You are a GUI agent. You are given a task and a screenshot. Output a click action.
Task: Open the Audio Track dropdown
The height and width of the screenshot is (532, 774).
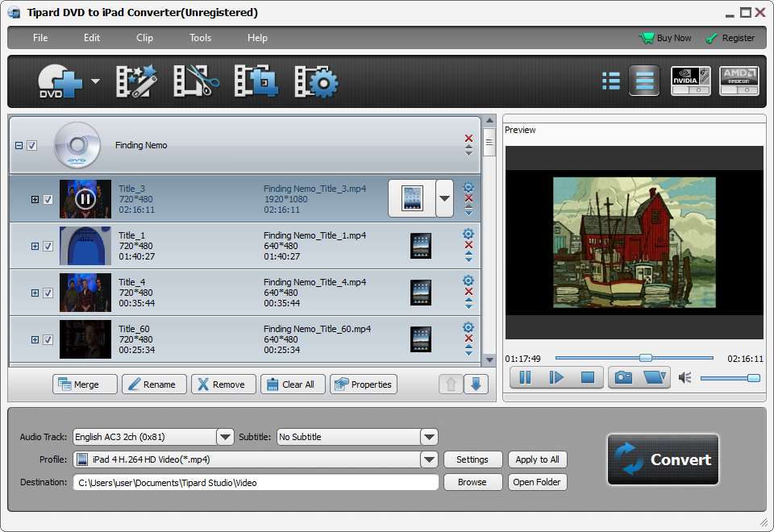click(x=225, y=437)
